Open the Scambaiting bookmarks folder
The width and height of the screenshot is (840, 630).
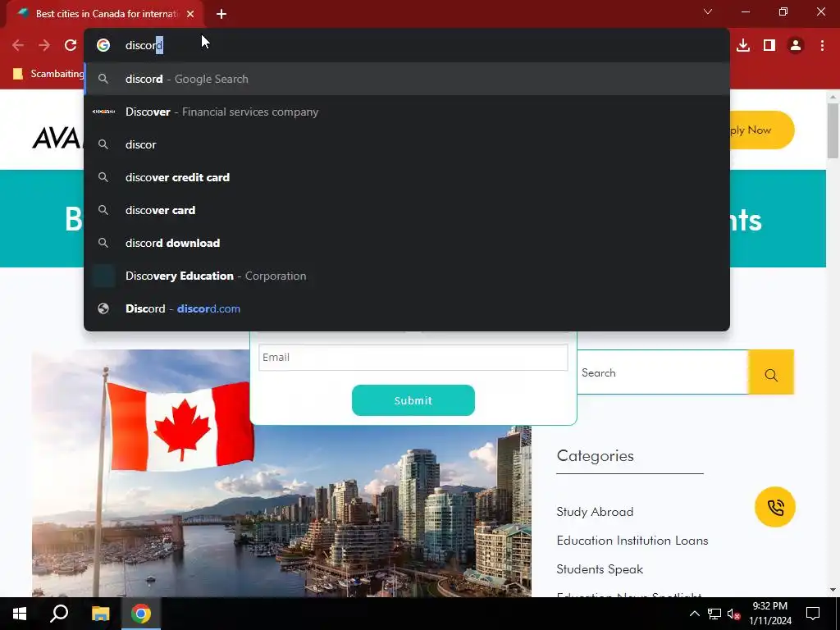pos(48,73)
